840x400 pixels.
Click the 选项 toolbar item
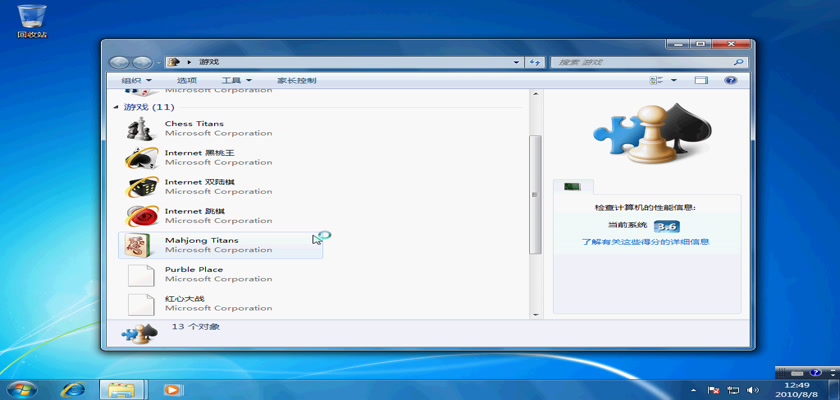(x=187, y=80)
